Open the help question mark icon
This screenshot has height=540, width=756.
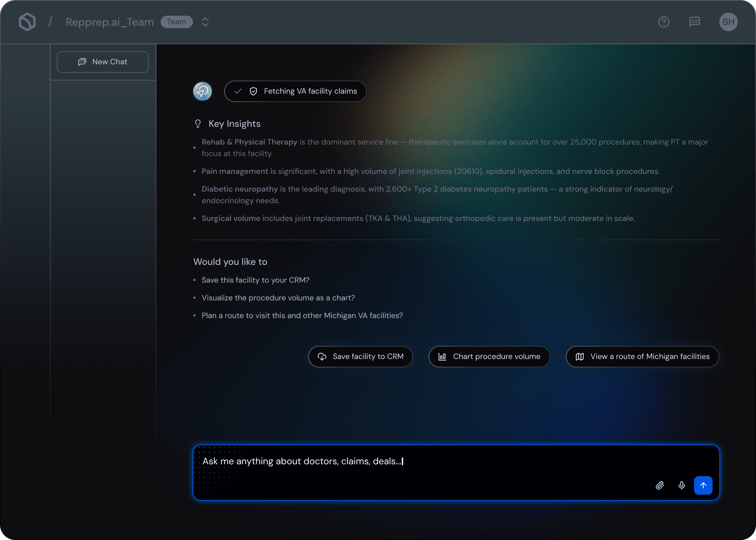point(663,22)
